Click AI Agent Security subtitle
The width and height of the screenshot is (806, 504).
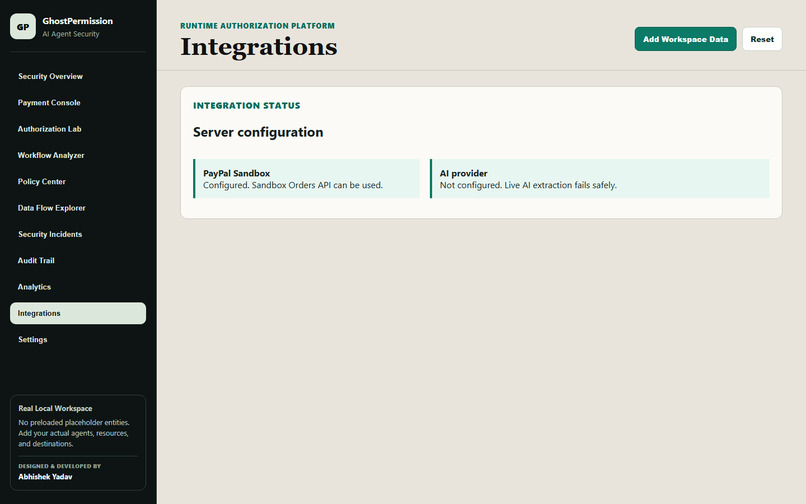[71, 34]
